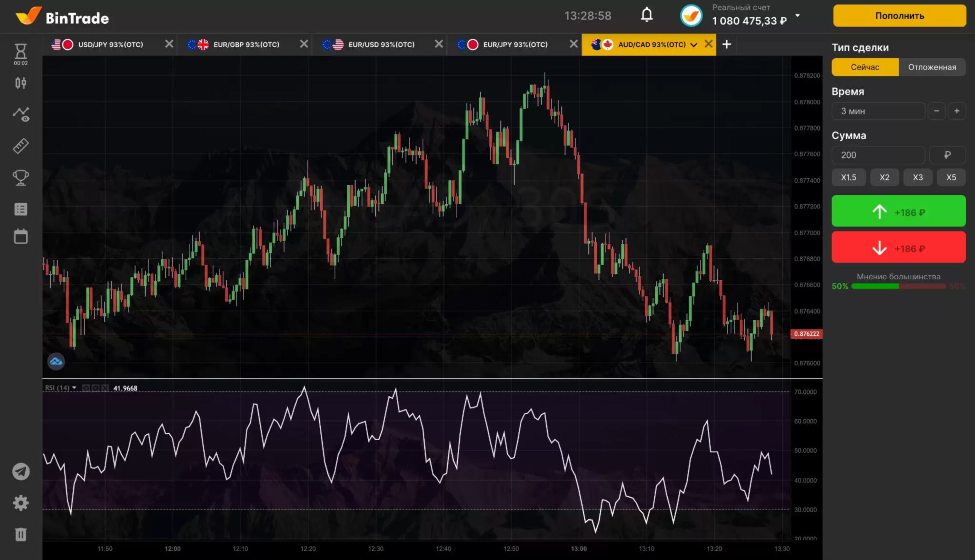Image resolution: width=975 pixels, height=560 pixels.
Task: Click the 200 amount input field
Action: [x=877, y=155]
